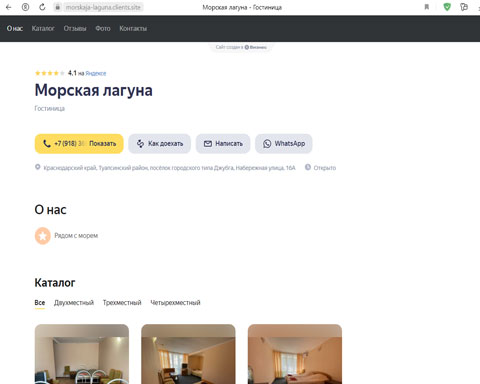Reload the page with refresh icon
The width and height of the screenshot is (480, 384).
42,7
